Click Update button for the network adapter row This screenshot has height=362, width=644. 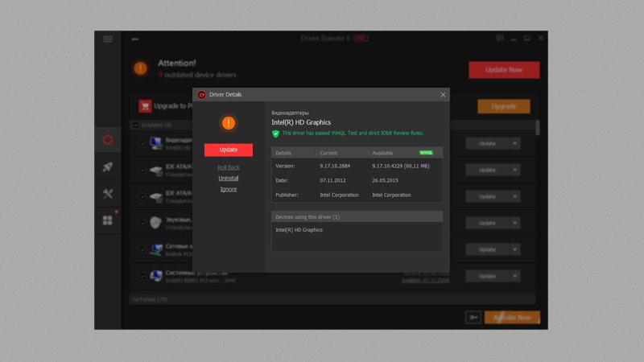coord(487,249)
